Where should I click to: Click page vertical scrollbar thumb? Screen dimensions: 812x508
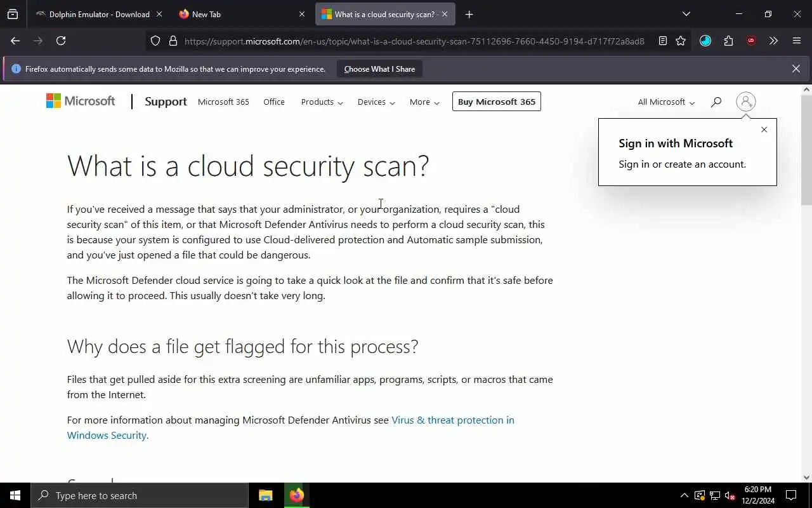(x=806, y=150)
